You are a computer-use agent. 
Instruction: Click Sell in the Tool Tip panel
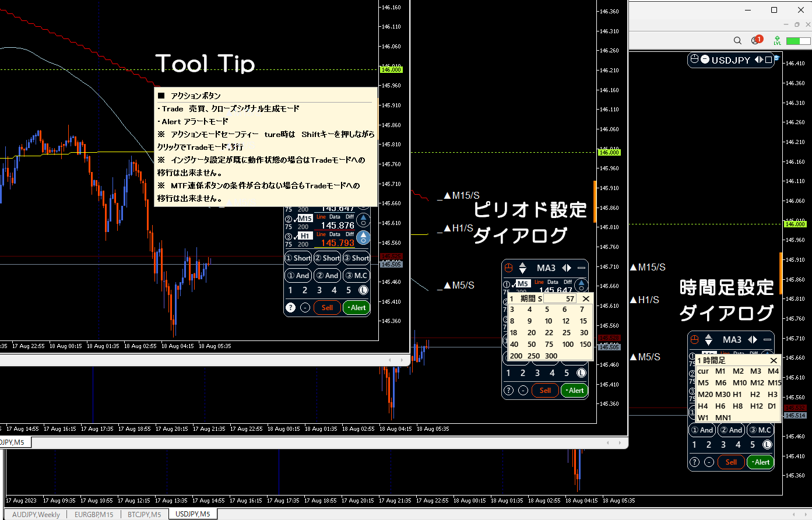pos(327,307)
